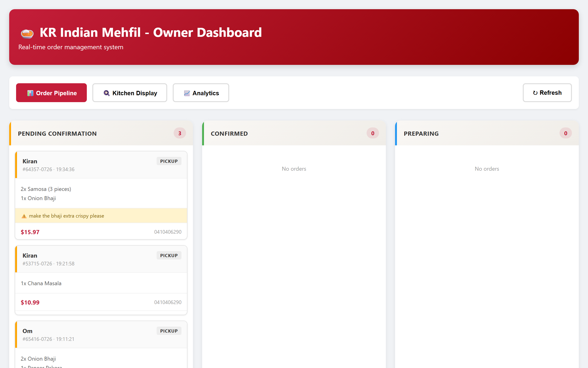Click Kiran name on order #64357-0726
588x368 pixels.
pyautogui.click(x=30, y=161)
